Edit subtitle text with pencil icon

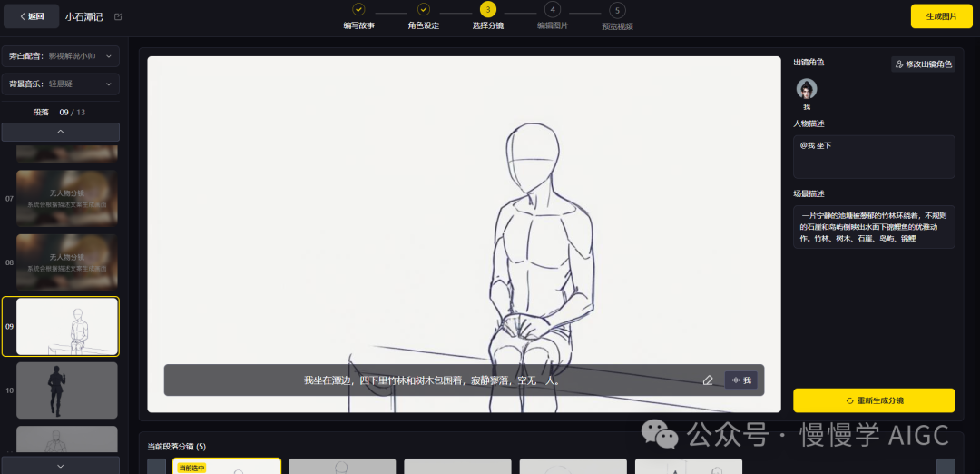708,380
